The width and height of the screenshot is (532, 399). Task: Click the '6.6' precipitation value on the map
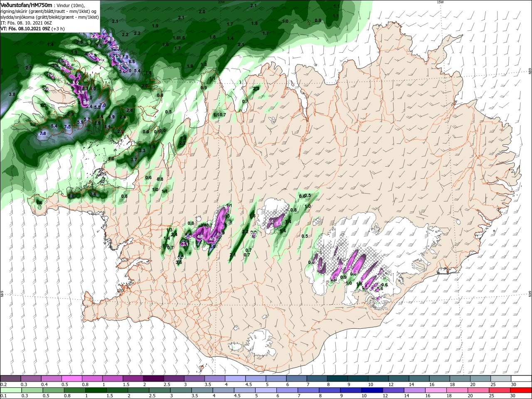(132, 62)
